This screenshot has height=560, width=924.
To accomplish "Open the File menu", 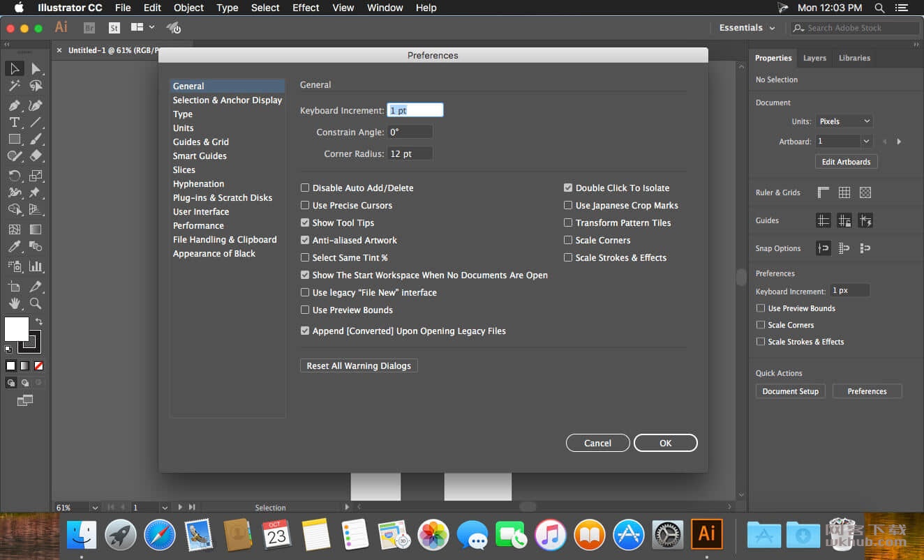I will point(123,8).
